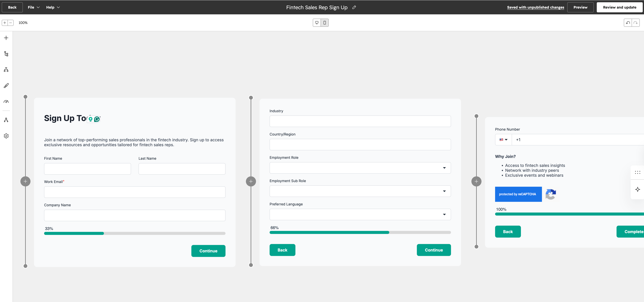
Task: Open the File menu
Action: [34, 8]
